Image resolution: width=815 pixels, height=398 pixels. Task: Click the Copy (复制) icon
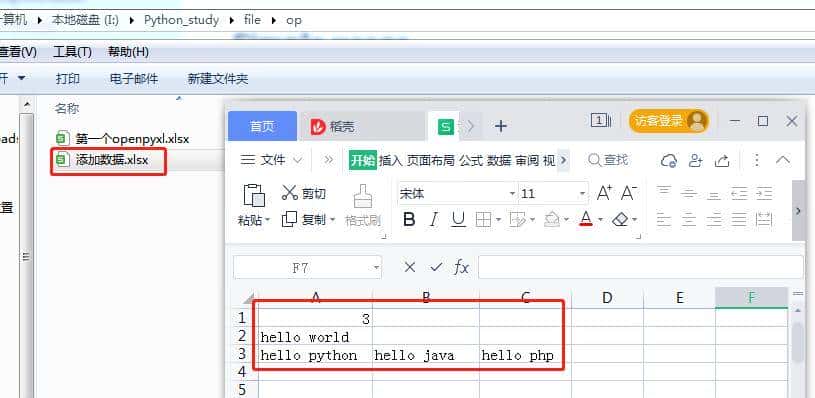pos(289,219)
